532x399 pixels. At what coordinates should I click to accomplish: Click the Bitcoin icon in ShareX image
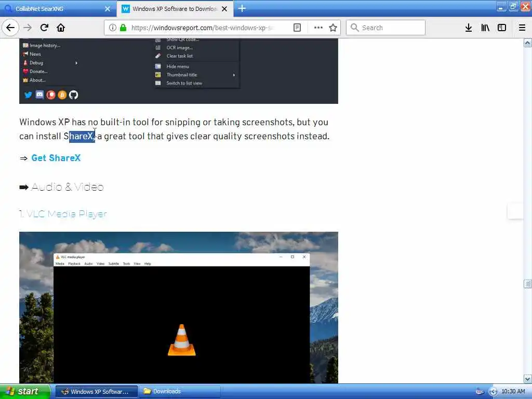click(x=62, y=95)
